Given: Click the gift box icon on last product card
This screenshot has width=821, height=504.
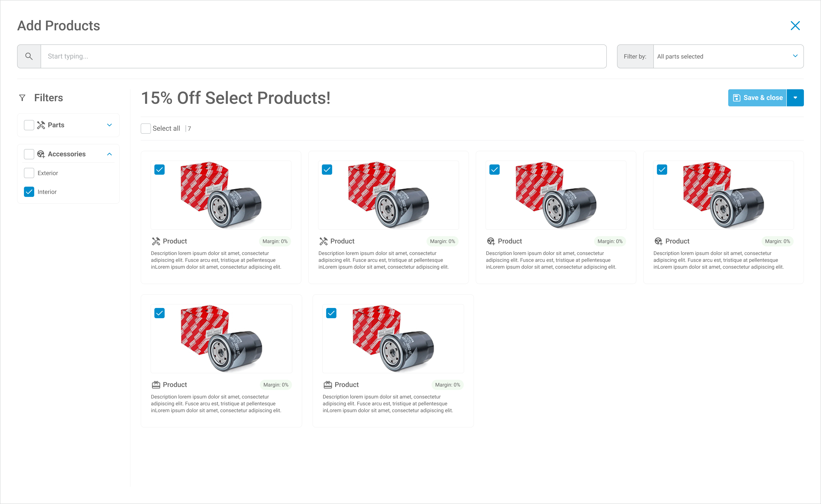Looking at the screenshot, I should [328, 385].
